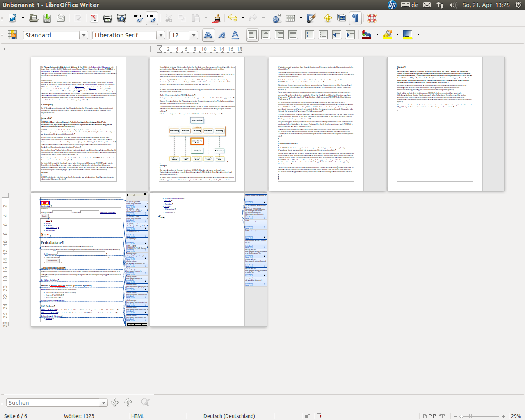525x420 pixels.
Task: Click into the paragraph style field Standard
Action: [52, 35]
